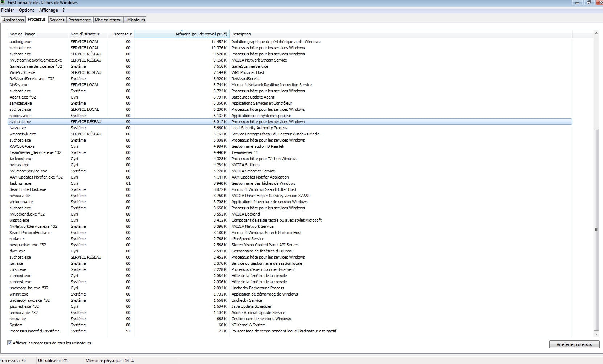
Task: Select the taskmgr.exe process row
Action: [20, 183]
